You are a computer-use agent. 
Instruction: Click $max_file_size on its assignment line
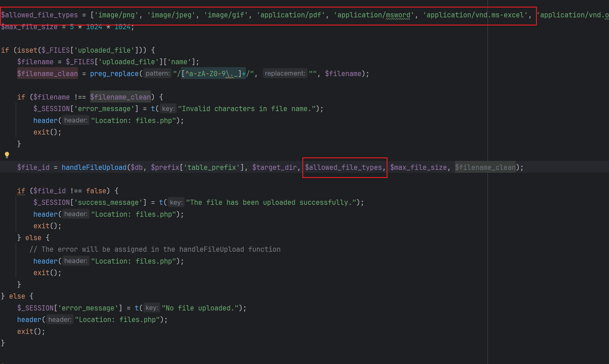pos(29,27)
